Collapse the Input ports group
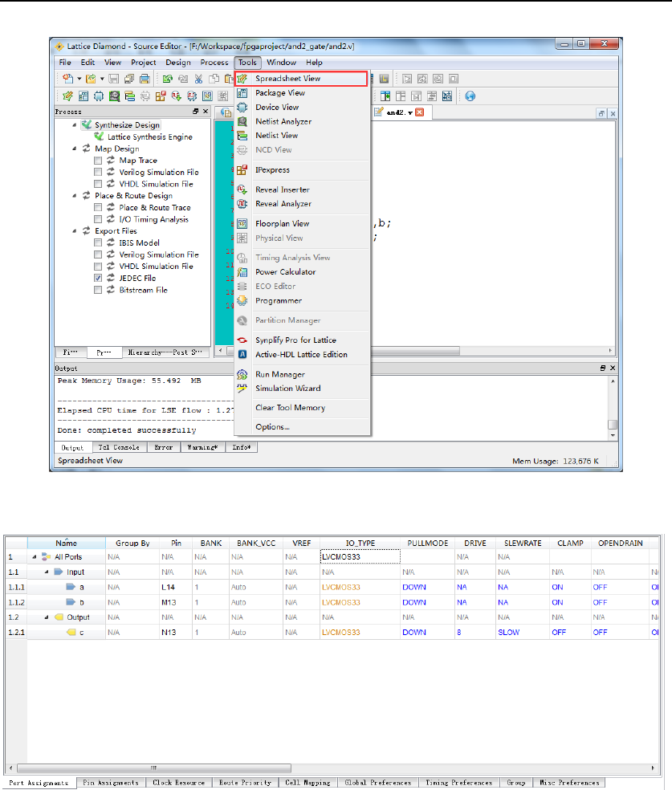Screen dimensions: 672x790 (x=45, y=572)
